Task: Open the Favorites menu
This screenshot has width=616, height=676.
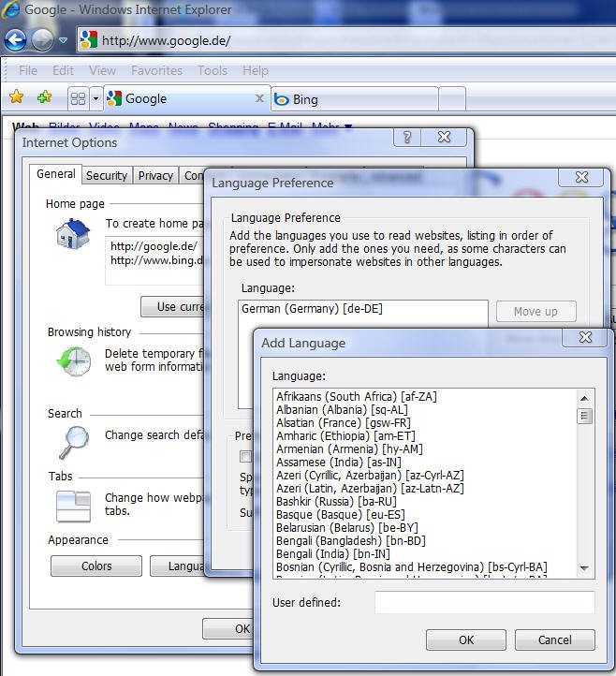Action: [156, 70]
